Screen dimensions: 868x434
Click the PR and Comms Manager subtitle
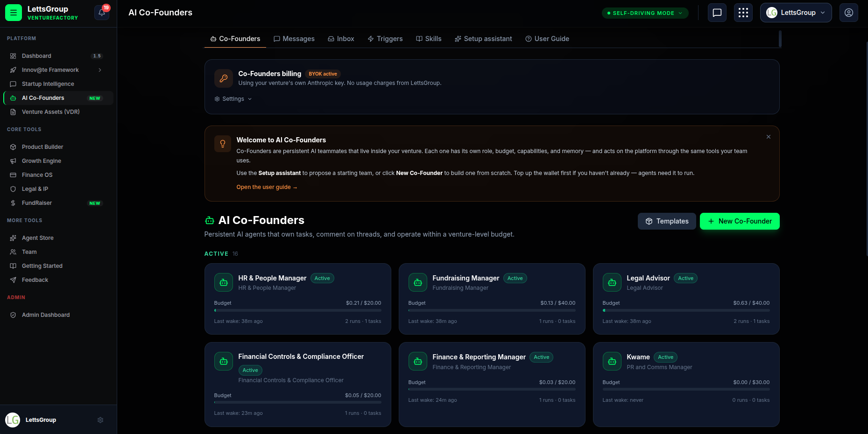659,367
